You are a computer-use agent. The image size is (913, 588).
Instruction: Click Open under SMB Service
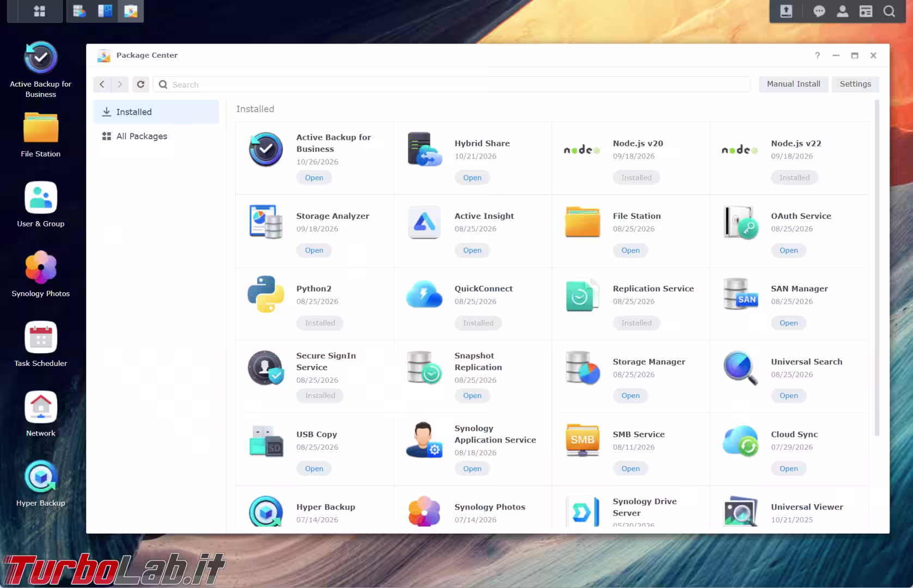tap(630, 468)
